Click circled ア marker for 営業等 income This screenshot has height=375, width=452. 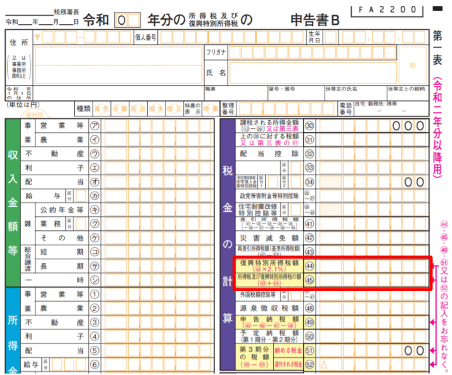coord(95,126)
